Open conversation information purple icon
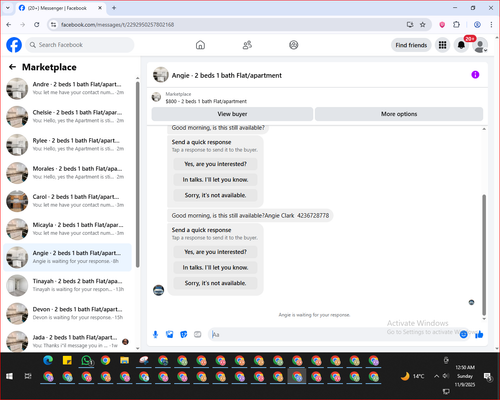 [x=475, y=75]
